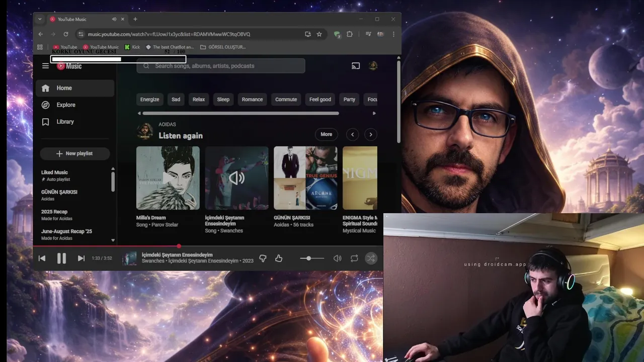Adjust the volume slider in player bar

pos(312,258)
